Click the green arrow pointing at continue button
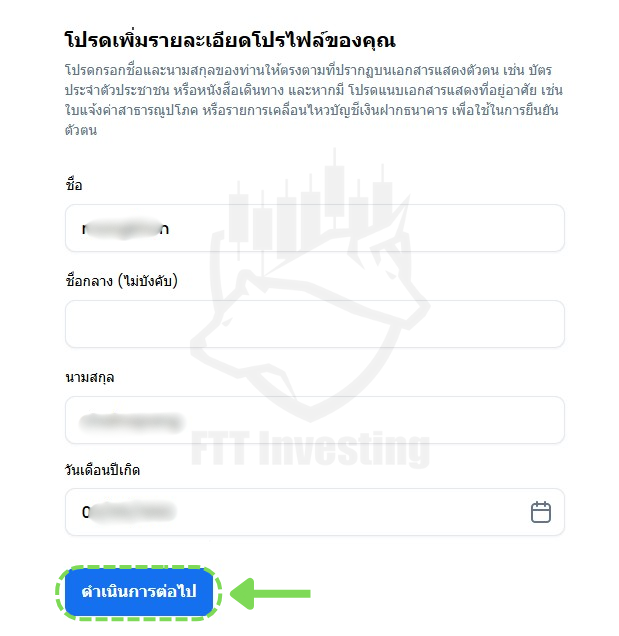Screen dimensions: 619x636 271,593
